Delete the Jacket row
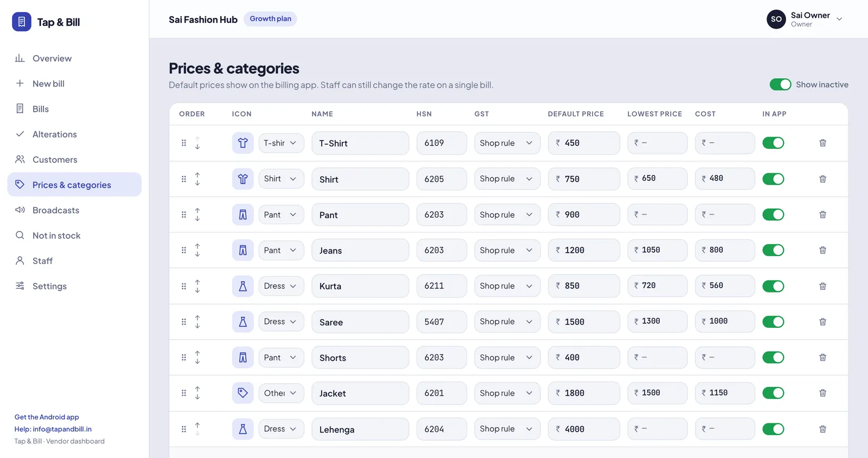Viewport: 868px width, 458px height. point(822,393)
